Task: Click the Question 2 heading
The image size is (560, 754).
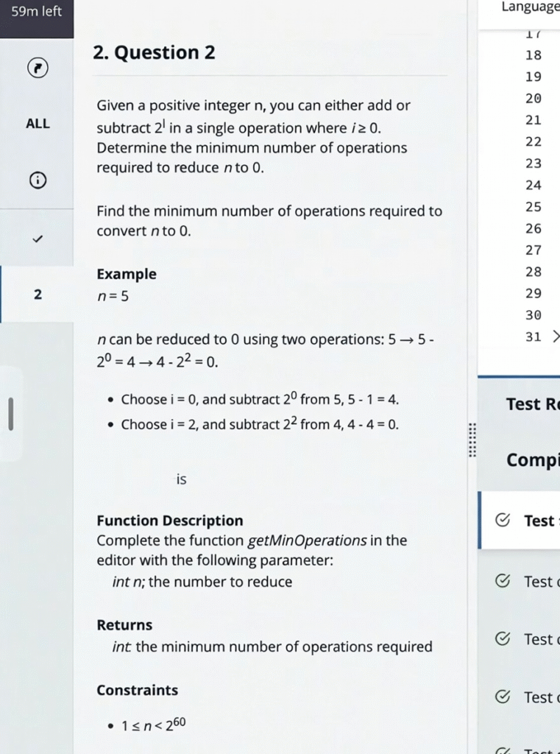Action: coord(155,53)
